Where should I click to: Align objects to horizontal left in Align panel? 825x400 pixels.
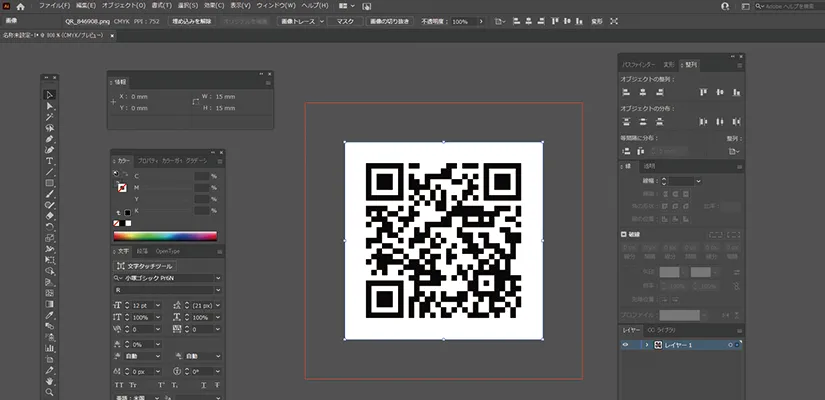tap(626, 92)
